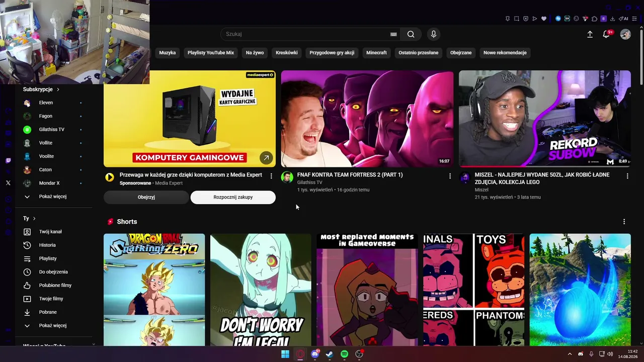Open the Gilathiss TV channel name under video
The image size is (644, 362).
click(x=309, y=183)
